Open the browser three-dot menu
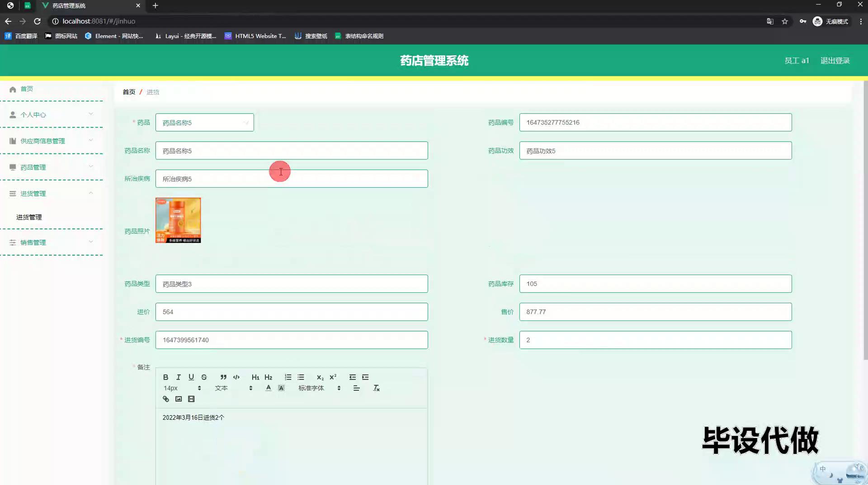This screenshot has height=485, width=868. tap(861, 21)
